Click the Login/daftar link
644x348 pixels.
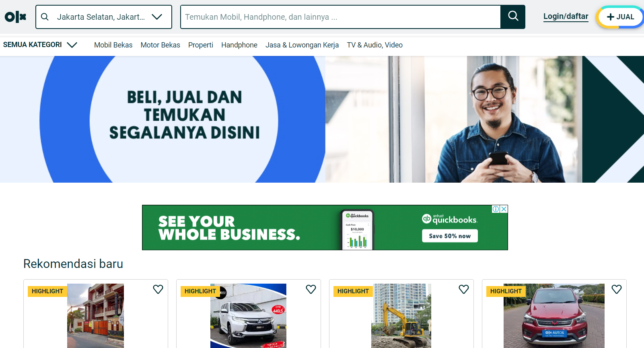point(566,16)
